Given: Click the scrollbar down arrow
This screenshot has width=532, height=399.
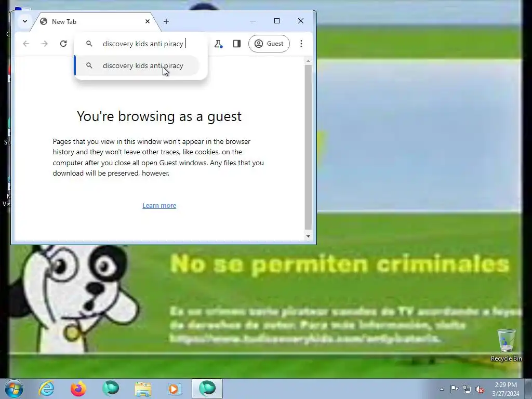Looking at the screenshot, I should click(308, 236).
